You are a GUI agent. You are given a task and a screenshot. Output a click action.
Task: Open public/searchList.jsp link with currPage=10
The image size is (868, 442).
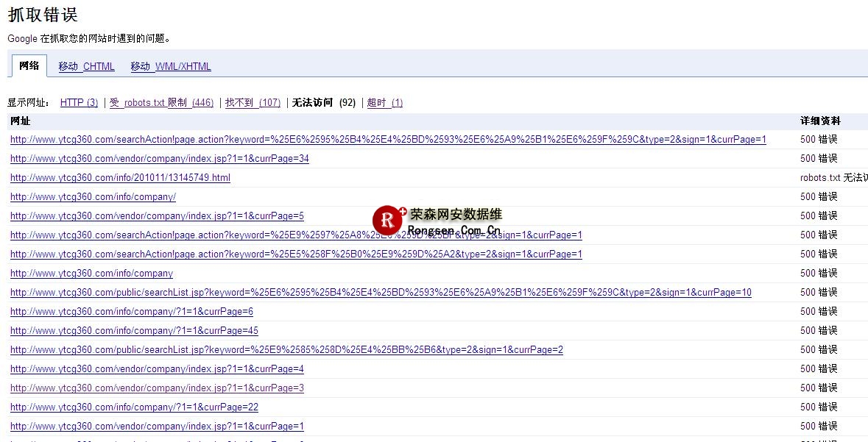click(381, 292)
